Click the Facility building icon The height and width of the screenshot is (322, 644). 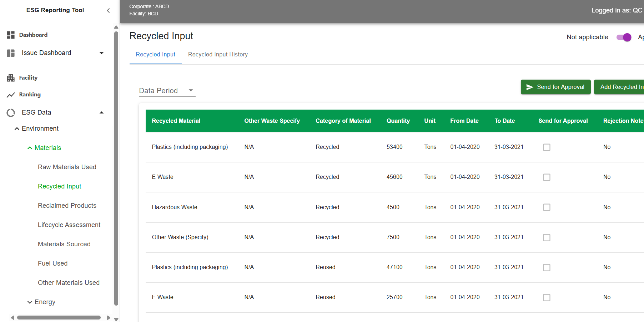11,78
